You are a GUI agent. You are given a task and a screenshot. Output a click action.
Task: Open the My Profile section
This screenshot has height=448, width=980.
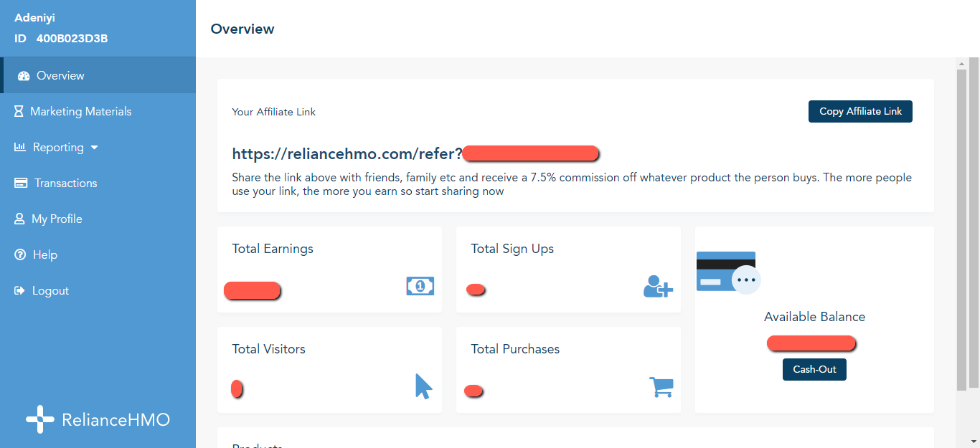click(56, 219)
